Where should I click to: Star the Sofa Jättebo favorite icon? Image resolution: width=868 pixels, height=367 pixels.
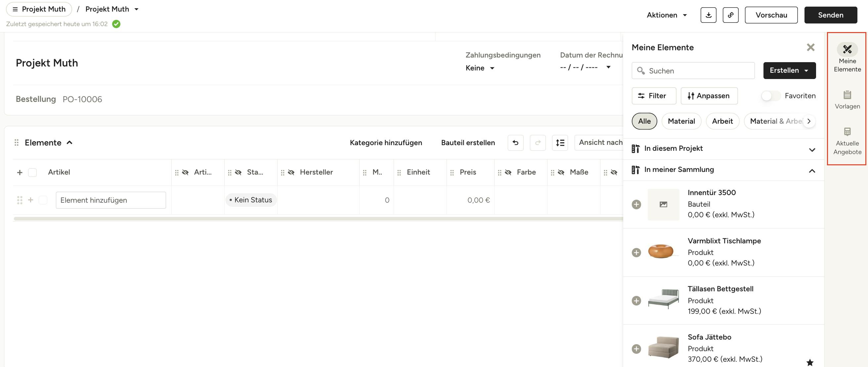tap(810, 362)
